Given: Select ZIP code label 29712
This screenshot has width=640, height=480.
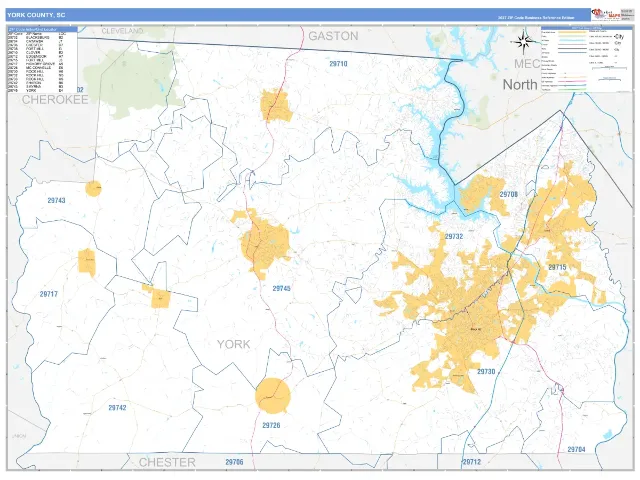Looking at the screenshot, I should (471, 462).
